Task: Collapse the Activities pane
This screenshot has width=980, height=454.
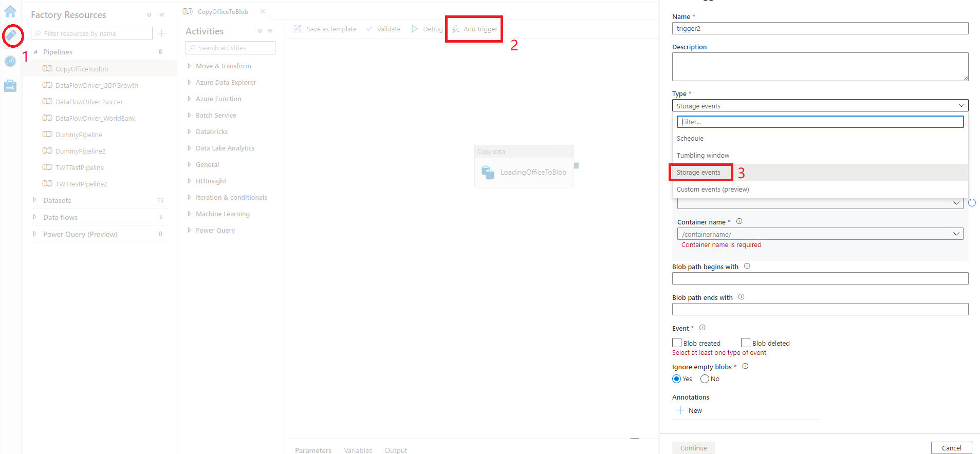Action: click(x=270, y=31)
